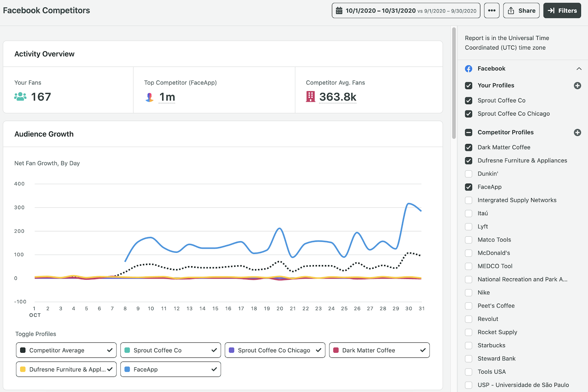Uncheck Dark Matter Coffee checkbox
This screenshot has width=588, height=392.
[469, 148]
